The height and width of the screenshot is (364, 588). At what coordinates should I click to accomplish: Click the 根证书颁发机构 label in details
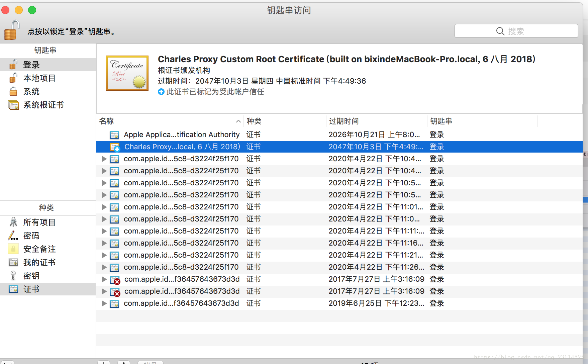click(184, 70)
